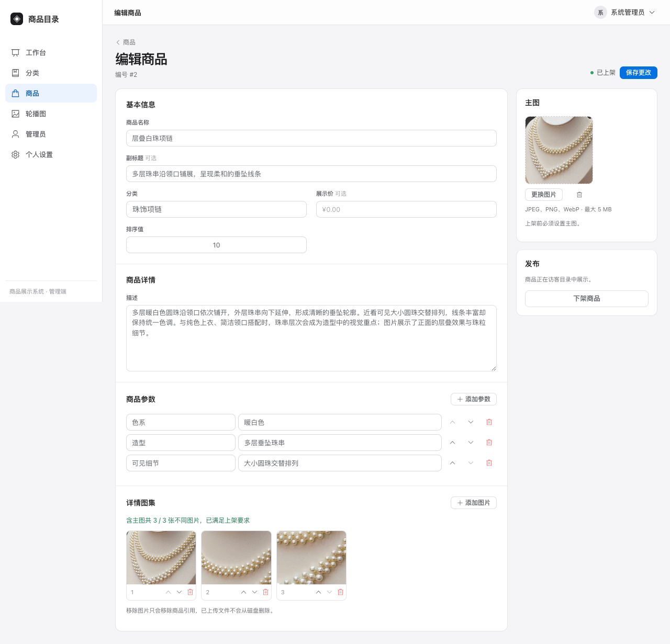Move 造型 parameter down

click(471, 443)
